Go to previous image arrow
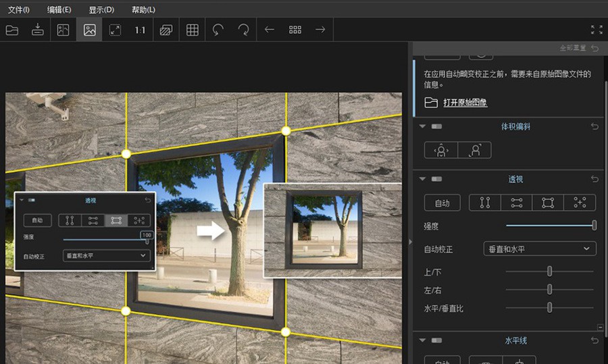608x364 pixels. (270, 30)
